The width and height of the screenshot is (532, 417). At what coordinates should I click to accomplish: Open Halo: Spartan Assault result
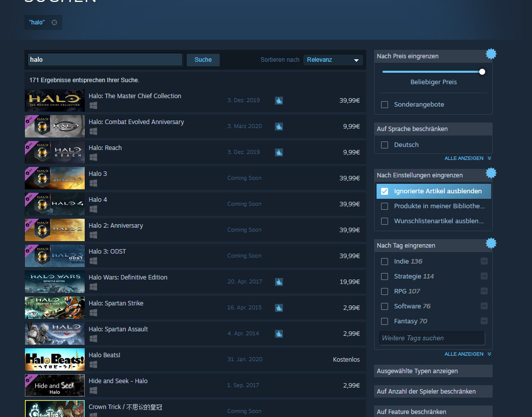point(195,333)
